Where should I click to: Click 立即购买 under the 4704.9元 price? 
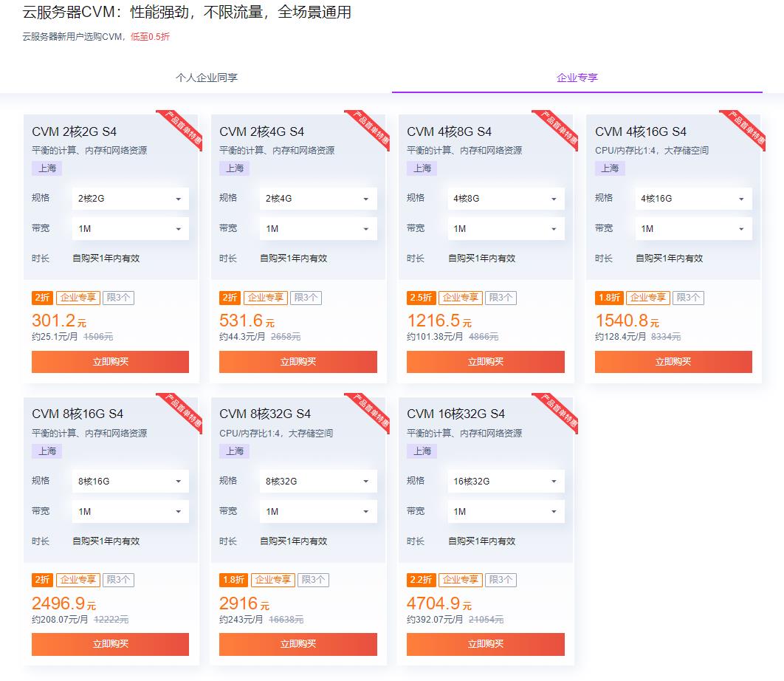[x=486, y=645]
